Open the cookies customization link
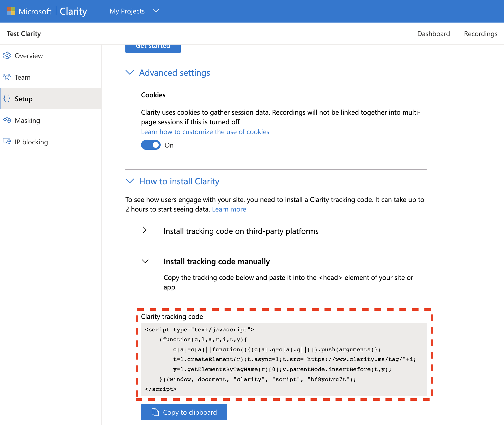This screenshot has height=425, width=504. 205,132
